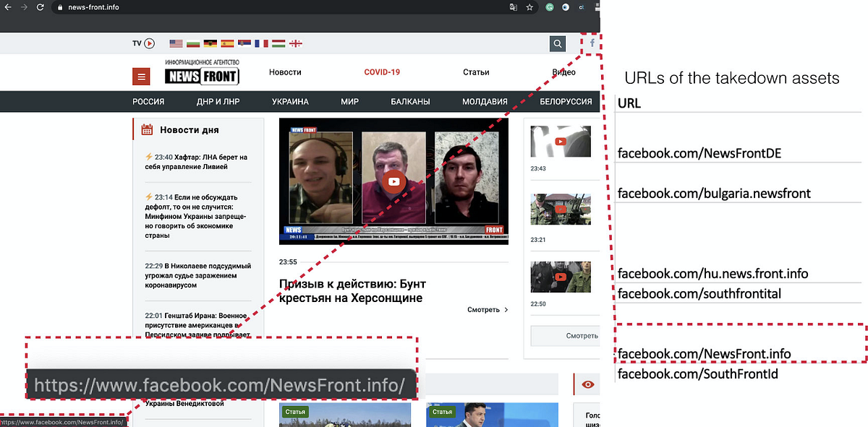Viewport: 868px width, 427px height.
Task: Click the browser forward arrow
Action: point(25,7)
